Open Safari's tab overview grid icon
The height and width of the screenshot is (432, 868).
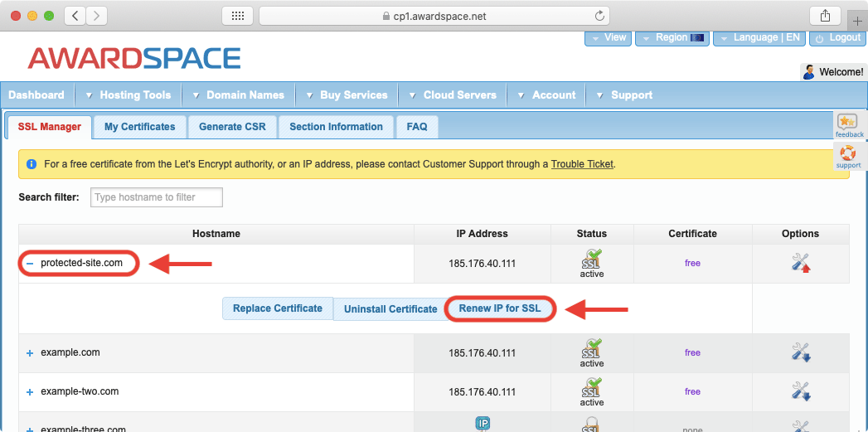tap(237, 16)
